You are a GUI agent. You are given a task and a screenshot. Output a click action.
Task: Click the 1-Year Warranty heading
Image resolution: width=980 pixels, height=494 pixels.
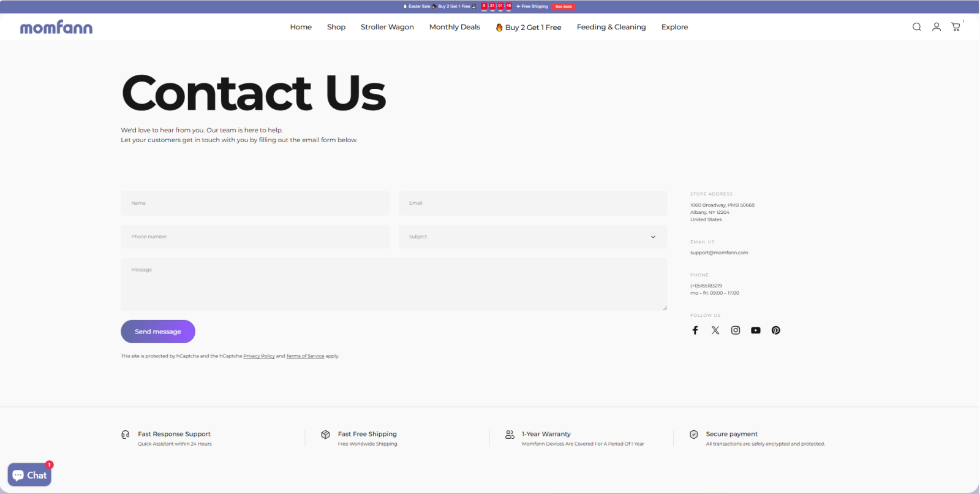546,434
